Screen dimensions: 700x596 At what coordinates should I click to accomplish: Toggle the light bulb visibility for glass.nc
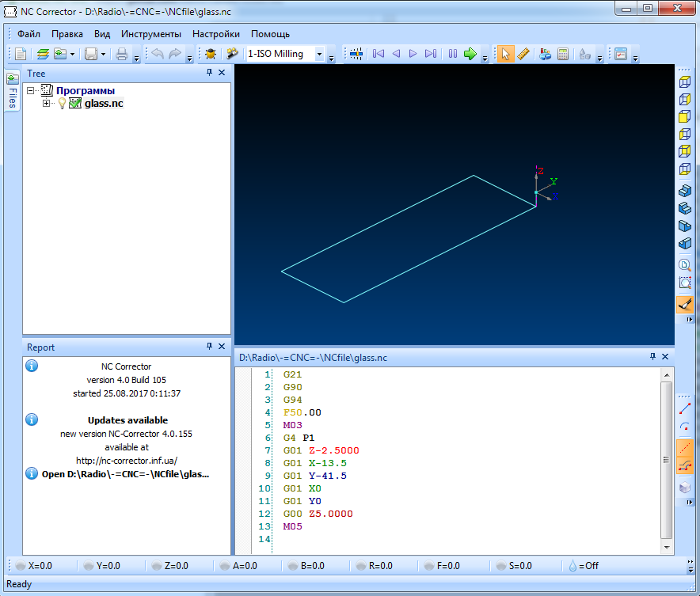62,104
